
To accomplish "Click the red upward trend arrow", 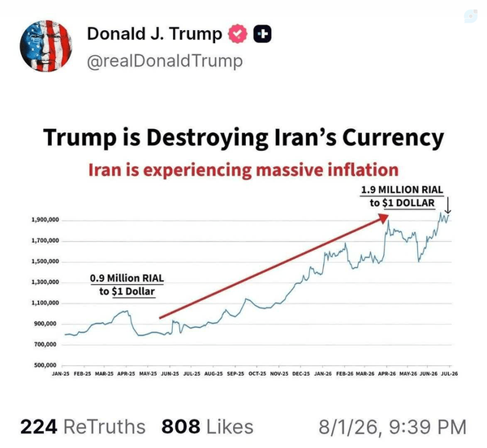I will pyautogui.click(x=274, y=266).
